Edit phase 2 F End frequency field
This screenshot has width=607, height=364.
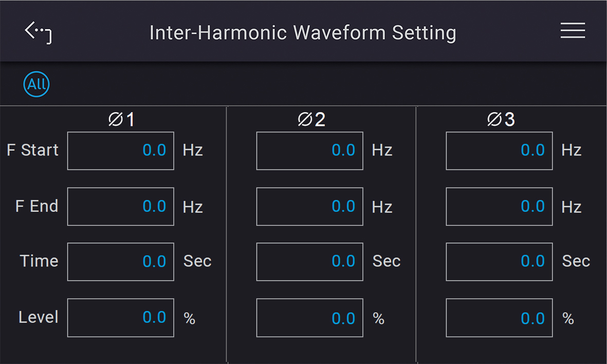pyautogui.click(x=310, y=206)
